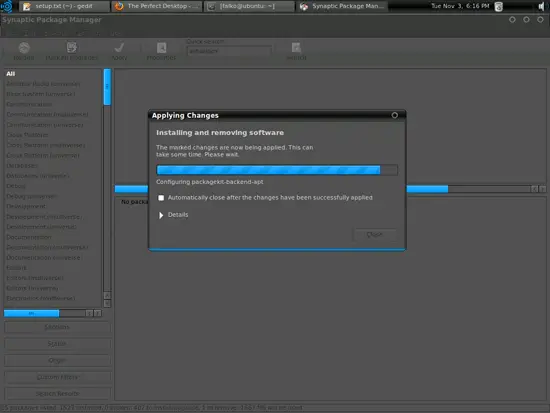Click the Close button in Applying Changes dialog
The width and height of the screenshot is (550, 413).
[x=375, y=234]
